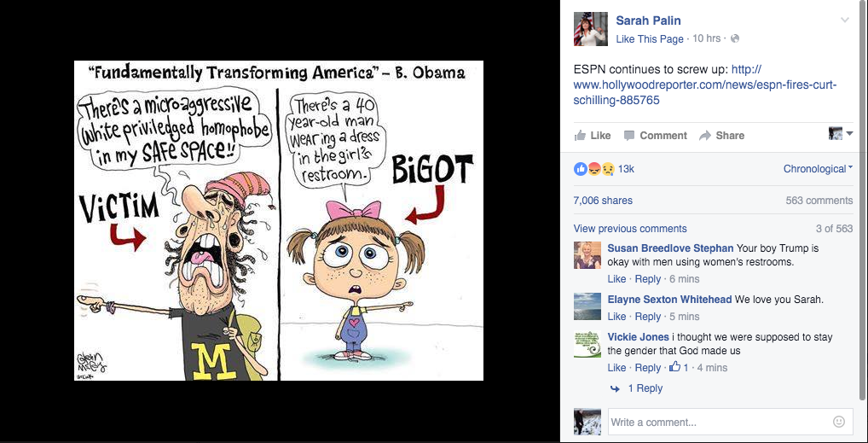Viewport: 868px width, 443px height.
Task: Click the Comment speech bubble icon
Action: (x=629, y=135)
